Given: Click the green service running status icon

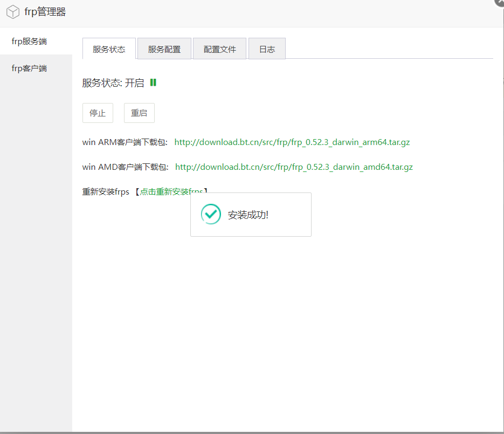Looking at the screenshot, I should [x=153, y=82].
